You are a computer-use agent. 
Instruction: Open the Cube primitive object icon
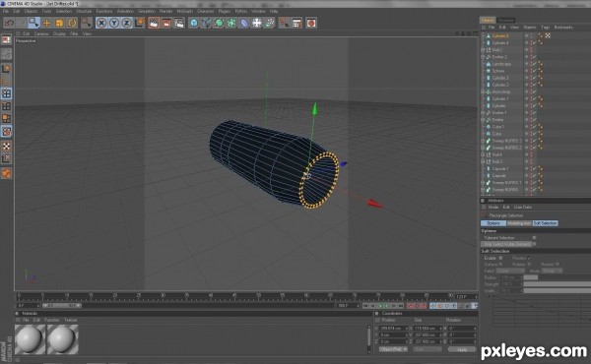(194, 23)
